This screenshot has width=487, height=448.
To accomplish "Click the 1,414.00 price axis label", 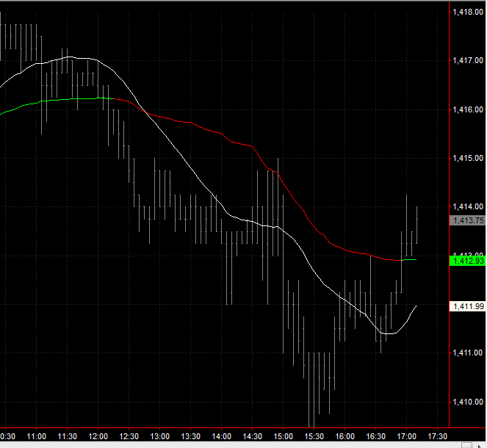I will [x=468, y=206].
